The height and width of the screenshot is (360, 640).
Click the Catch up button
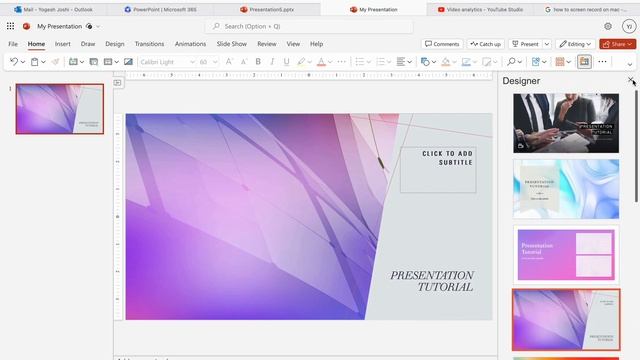pos(485,44)
